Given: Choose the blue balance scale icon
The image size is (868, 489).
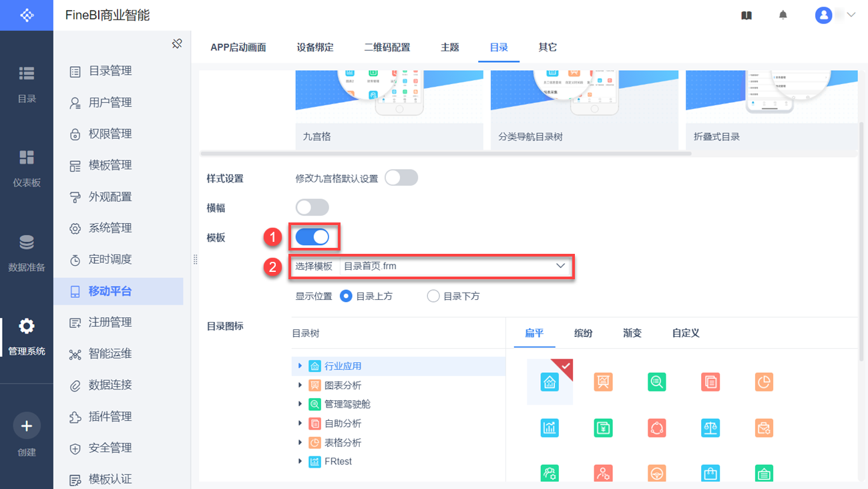Looking at the screenshot, I should point(710,428).
